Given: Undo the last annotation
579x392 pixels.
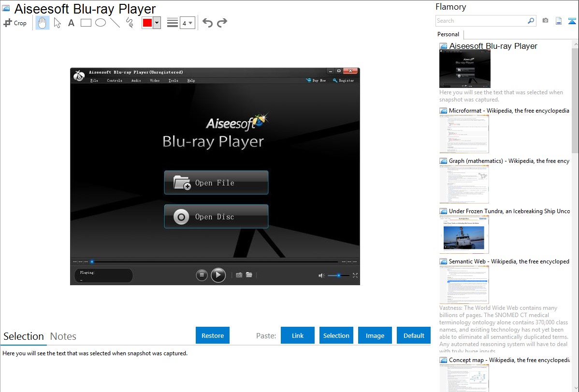Looking at the screenshot, I should coord(207,23).
